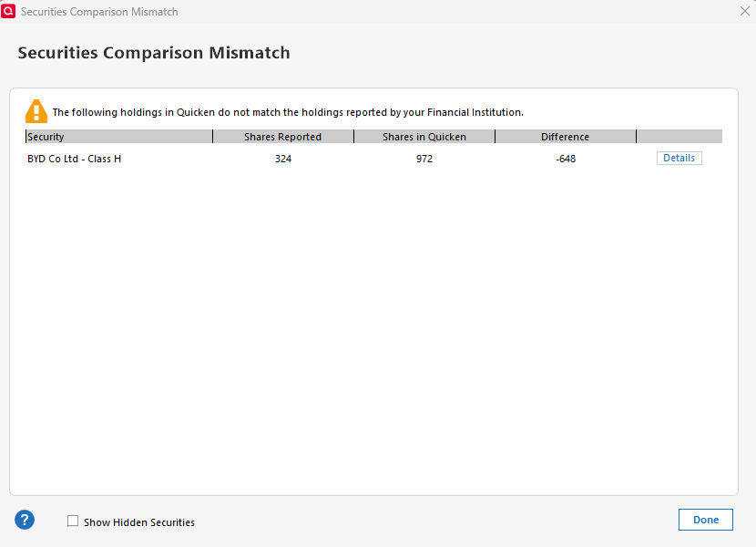The width and height of the screenshot is (756, 547).
Task: Sort by the Shares Reported column header
Action: pyautogui.click(x=283, y=137)
